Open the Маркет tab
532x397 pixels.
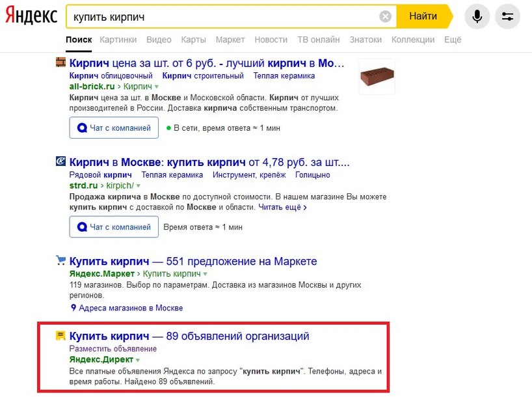230,40
